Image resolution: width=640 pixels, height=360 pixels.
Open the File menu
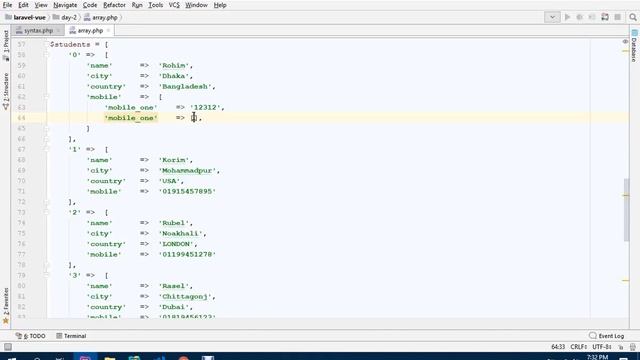pyautogui.click(x=7, y=5)
